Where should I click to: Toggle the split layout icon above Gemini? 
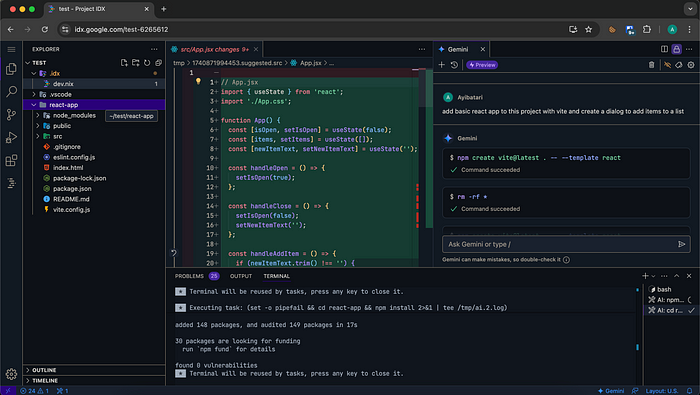pyautogui.click(x=664, y=49)
